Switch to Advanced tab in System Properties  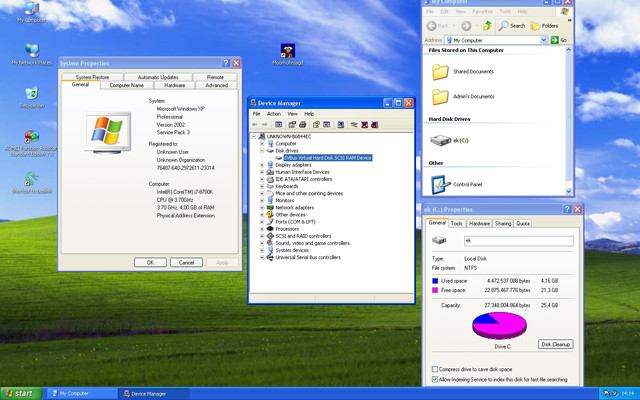click(x=216, y=85)
